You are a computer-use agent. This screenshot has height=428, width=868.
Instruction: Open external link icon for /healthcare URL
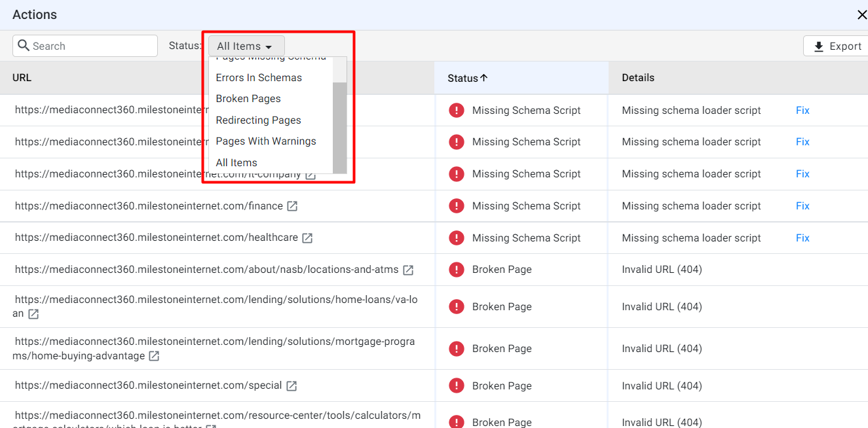[307, 238]
